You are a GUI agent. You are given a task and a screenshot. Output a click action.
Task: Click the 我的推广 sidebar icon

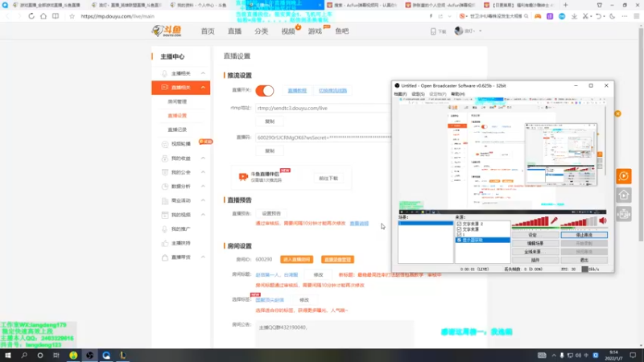click(x=165, y=229)
